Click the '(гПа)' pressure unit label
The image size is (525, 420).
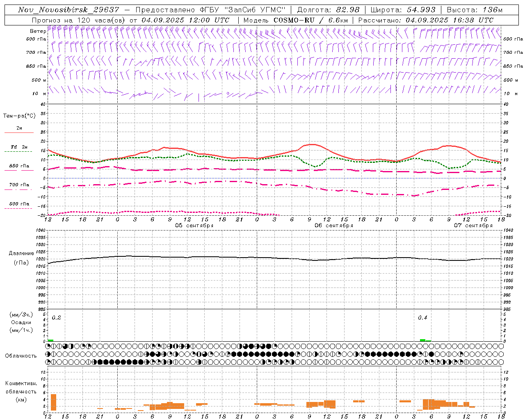21,263
